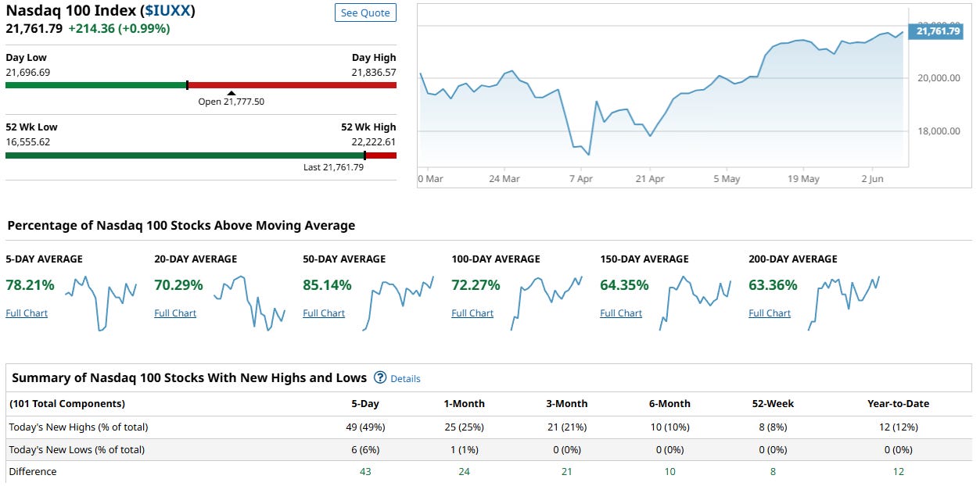Viewport: 980px width, 486px height.
Task: Click the 72.27% hundred-day percentage
Action: click(x=476, y=285)
